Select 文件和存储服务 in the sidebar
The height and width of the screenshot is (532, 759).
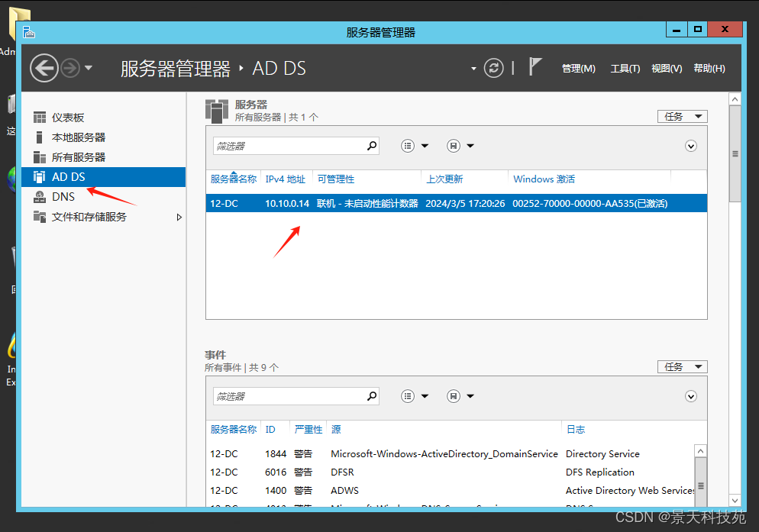coord(104,217)
